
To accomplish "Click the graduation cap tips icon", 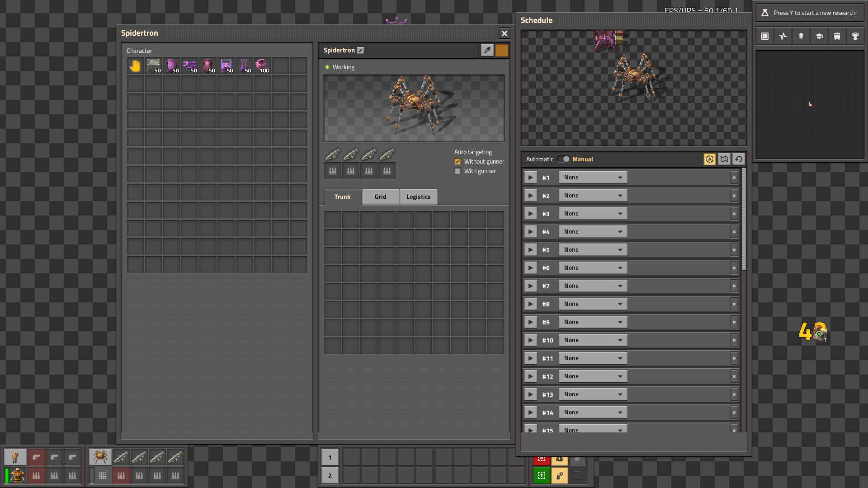I will tap(819, 36).
